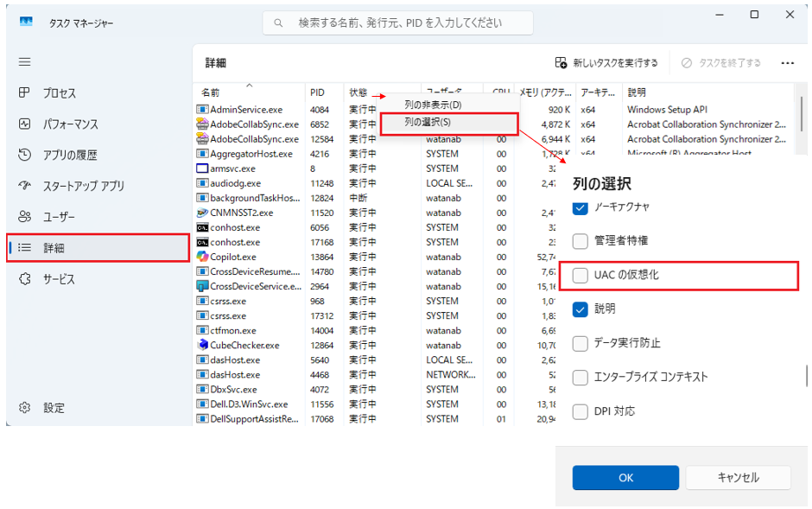
Task: Click the ctfmon.exe process icon
Action: point(202,330)
